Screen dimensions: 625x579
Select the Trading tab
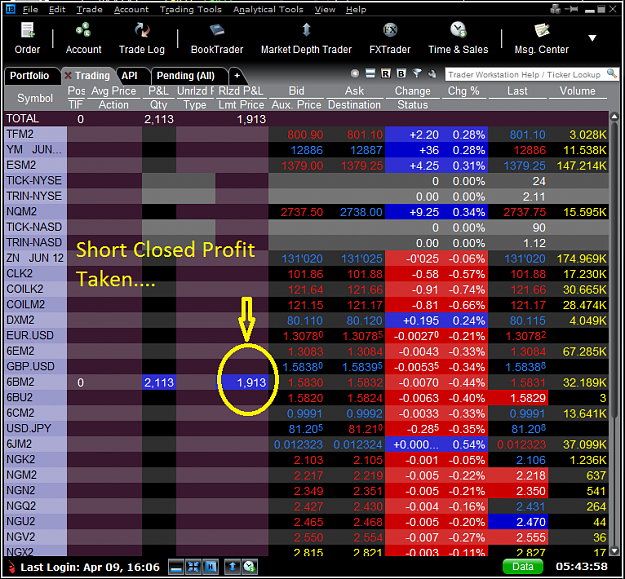pos(92,75)
